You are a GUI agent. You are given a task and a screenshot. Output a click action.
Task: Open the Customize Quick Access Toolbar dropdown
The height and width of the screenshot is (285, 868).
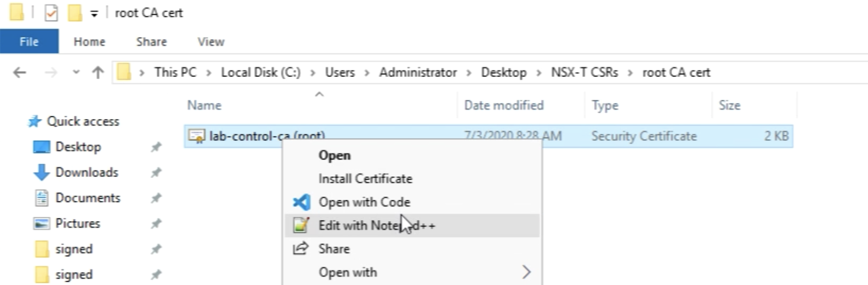coord(94,14)
